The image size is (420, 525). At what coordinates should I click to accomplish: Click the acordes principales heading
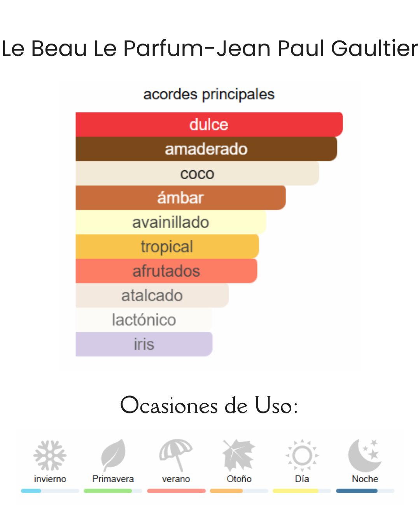point(209,94)
